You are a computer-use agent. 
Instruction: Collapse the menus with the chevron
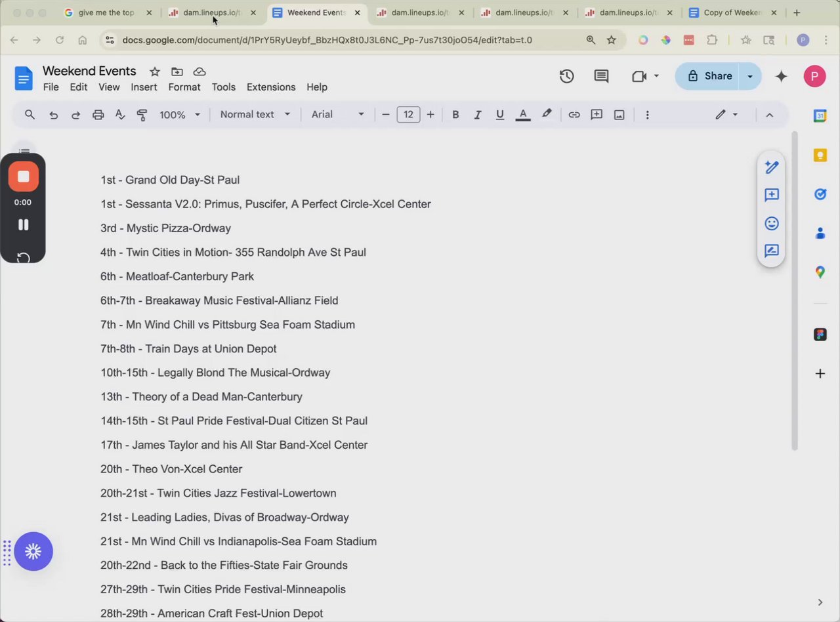770,115
